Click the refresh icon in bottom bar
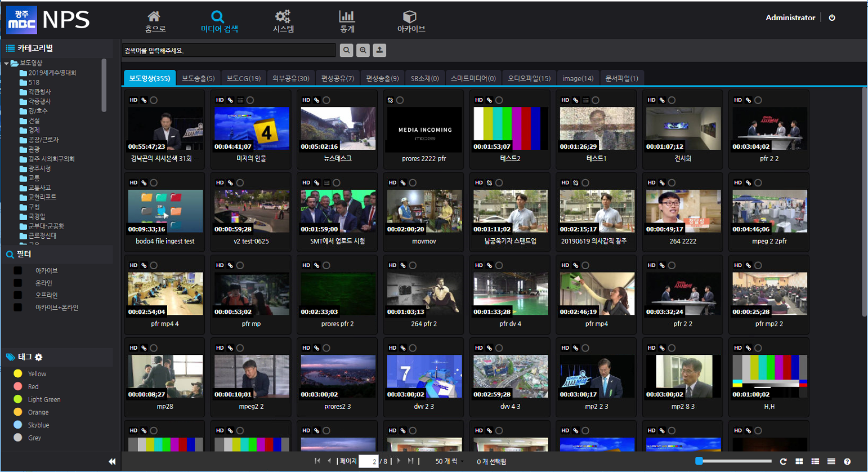The width and height of the screenshot is (868, 472). [x=783, y=461]
